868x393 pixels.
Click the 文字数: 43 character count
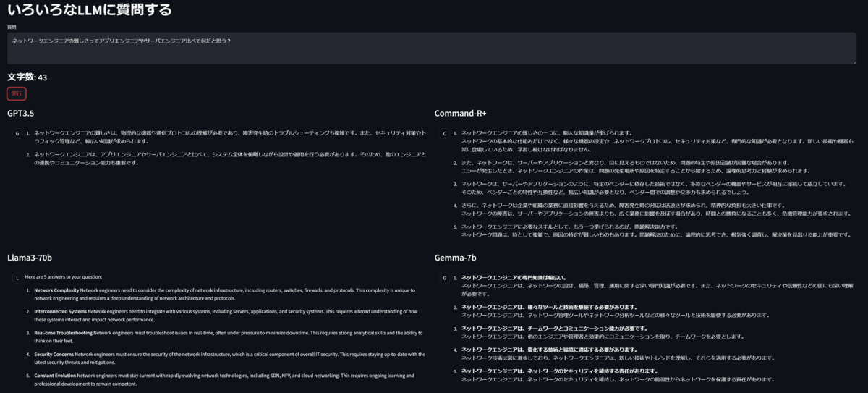coord(27,77)
